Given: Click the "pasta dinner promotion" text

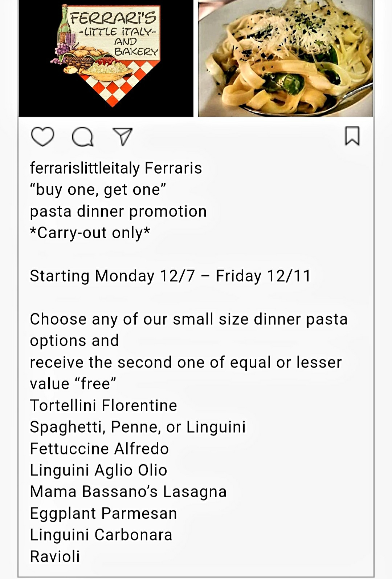Looking at the screenshot, I should pyautogui.click(x=118, y=211).
